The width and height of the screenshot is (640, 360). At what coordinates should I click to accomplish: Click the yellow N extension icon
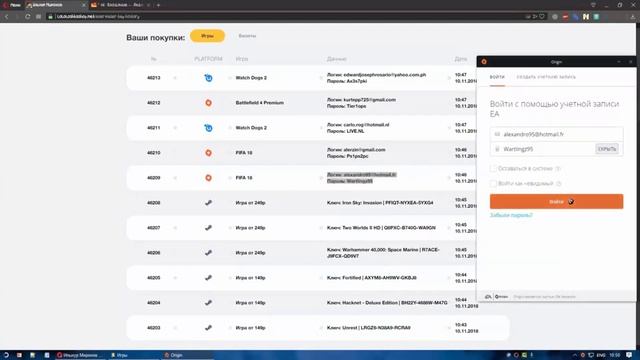(x=586, y=17)
